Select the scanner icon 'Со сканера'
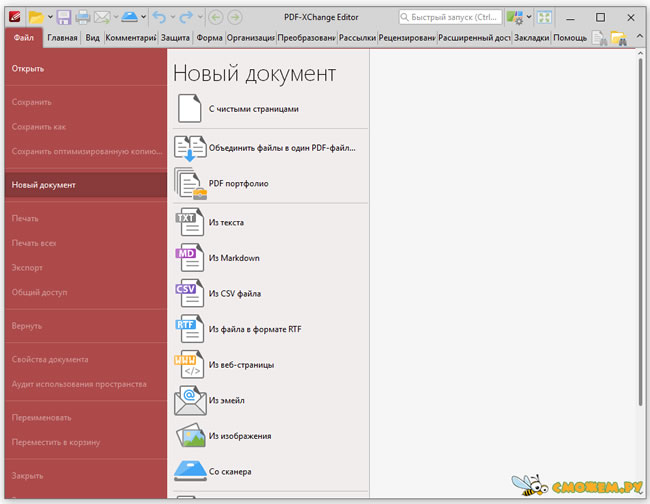Image resolution: width=650 pixels, height=504 pixels. pyautogui.click(x=189, y=470)
